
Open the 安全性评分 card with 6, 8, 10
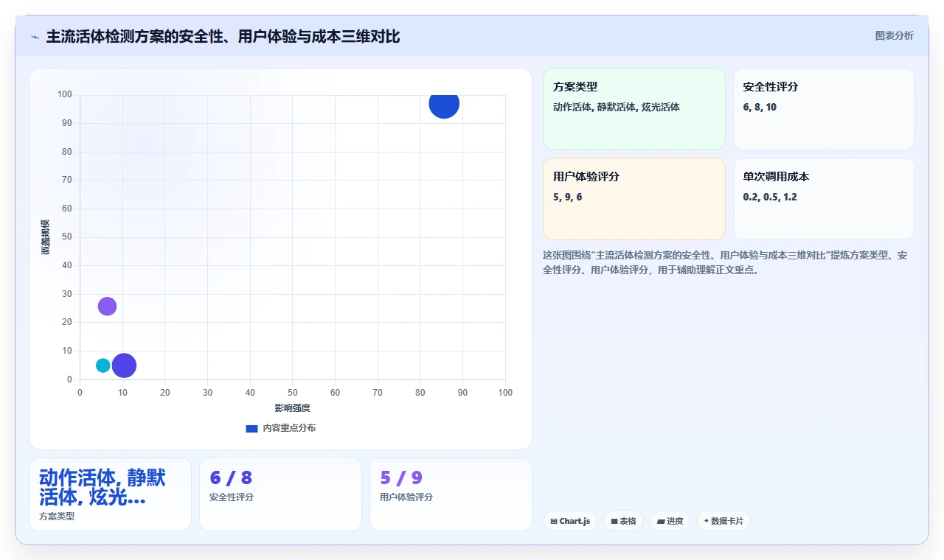824,109
